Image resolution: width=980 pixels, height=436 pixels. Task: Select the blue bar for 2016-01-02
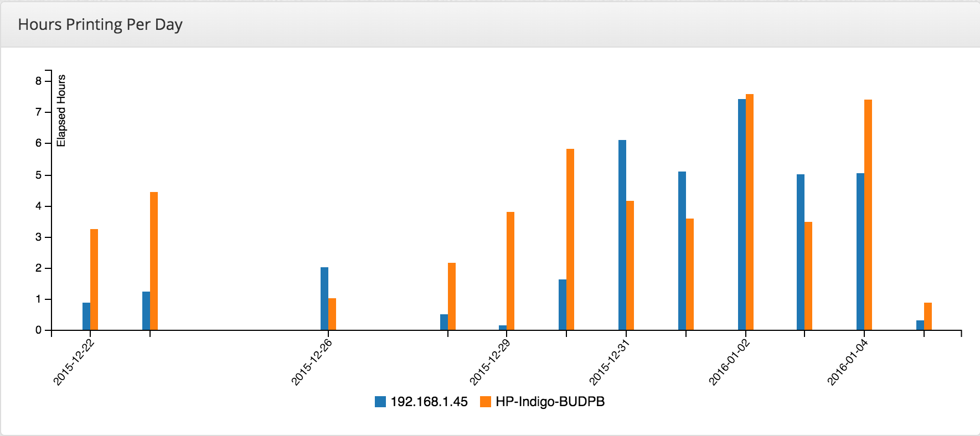(x=742, y=215)
